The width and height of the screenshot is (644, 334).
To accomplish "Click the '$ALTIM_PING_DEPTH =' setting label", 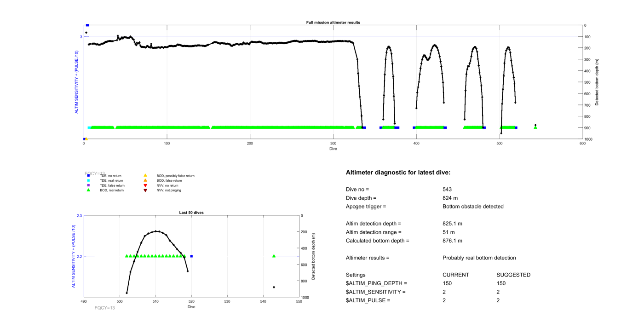I will pyautogui.click(x=376, y=283).
